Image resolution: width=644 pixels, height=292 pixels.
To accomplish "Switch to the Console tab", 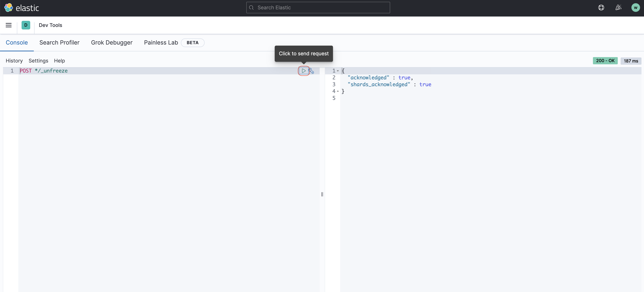I will coord(17,42).
